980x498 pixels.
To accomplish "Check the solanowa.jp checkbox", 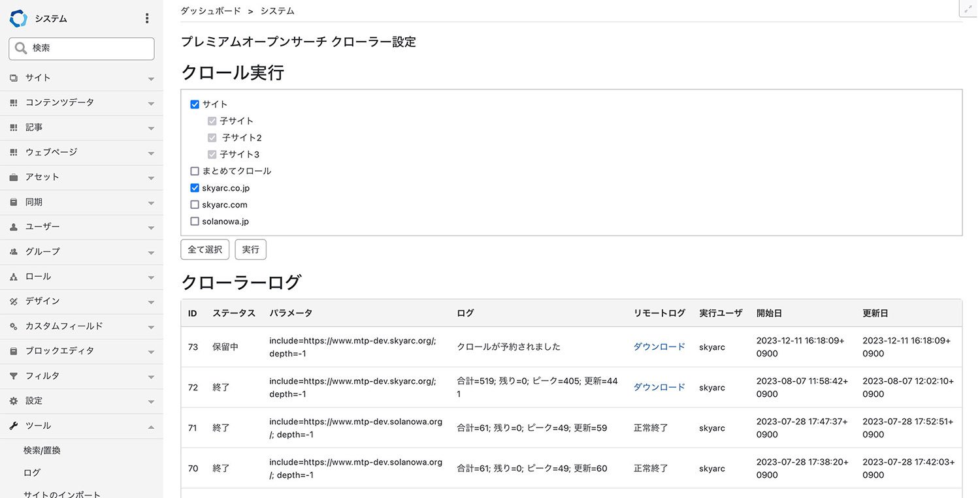I will point(195,221).
